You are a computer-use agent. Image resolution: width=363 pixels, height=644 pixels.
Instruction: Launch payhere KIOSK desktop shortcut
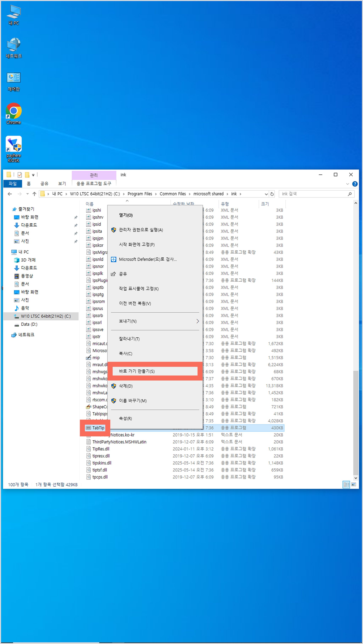[x=14, y=149]
